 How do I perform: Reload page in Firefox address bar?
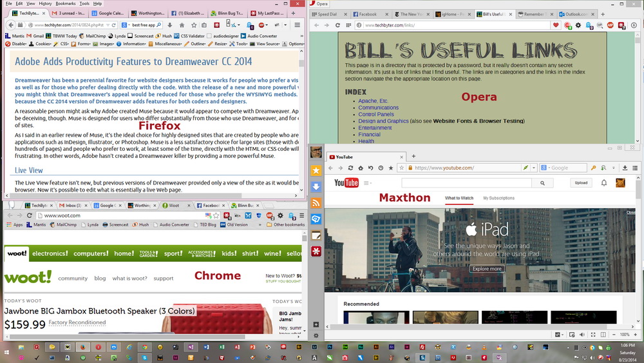tap(114, 25)
